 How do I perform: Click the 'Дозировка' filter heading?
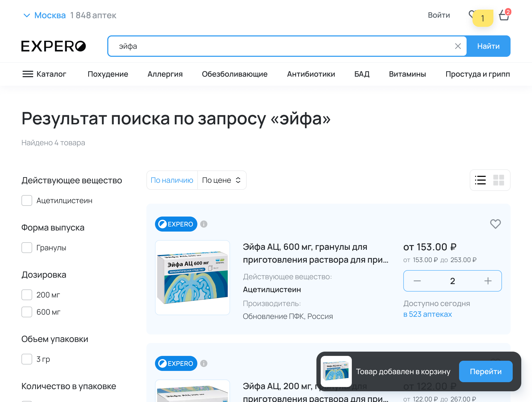point(44,275)
